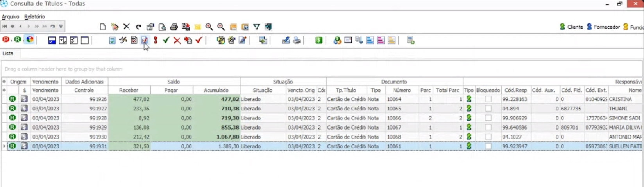Select the Receber value 233,36
The image size is (644, 187).
129,109
